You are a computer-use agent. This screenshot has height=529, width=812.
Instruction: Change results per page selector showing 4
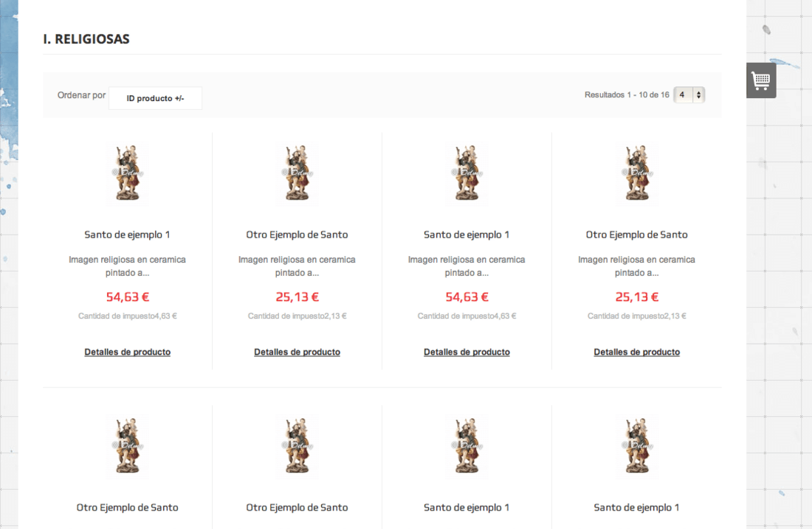click(689, 94)
